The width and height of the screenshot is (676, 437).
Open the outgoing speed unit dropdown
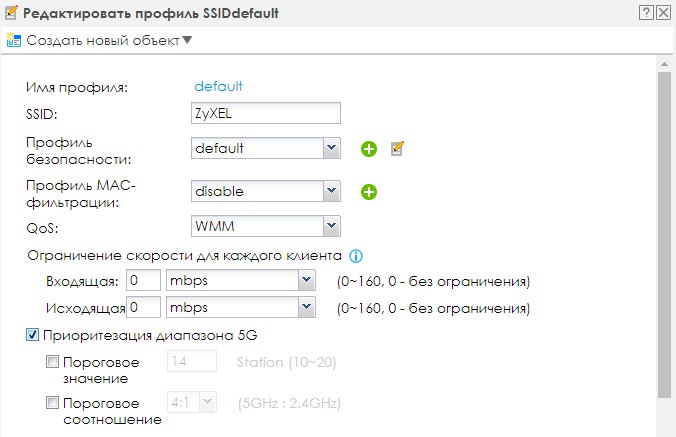pos(307,305)
